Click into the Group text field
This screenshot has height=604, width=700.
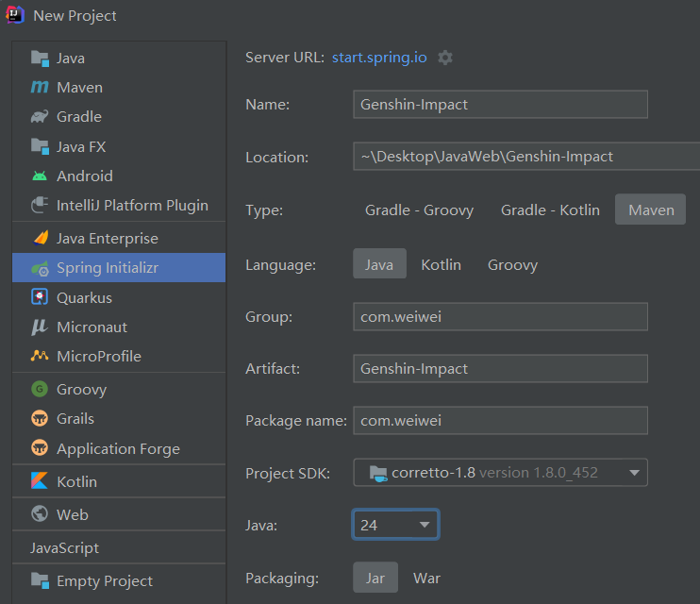coord(500,317)
